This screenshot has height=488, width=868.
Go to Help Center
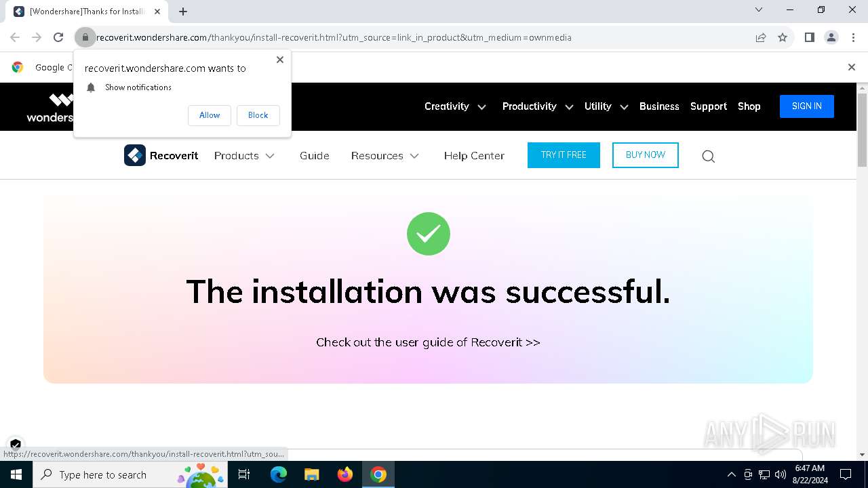pos(474,156)
